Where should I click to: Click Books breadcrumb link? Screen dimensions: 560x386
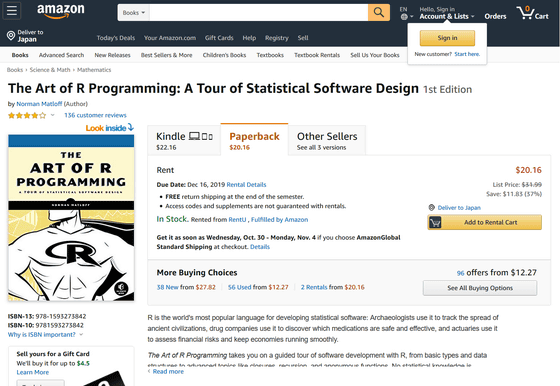tap(15, 70)
